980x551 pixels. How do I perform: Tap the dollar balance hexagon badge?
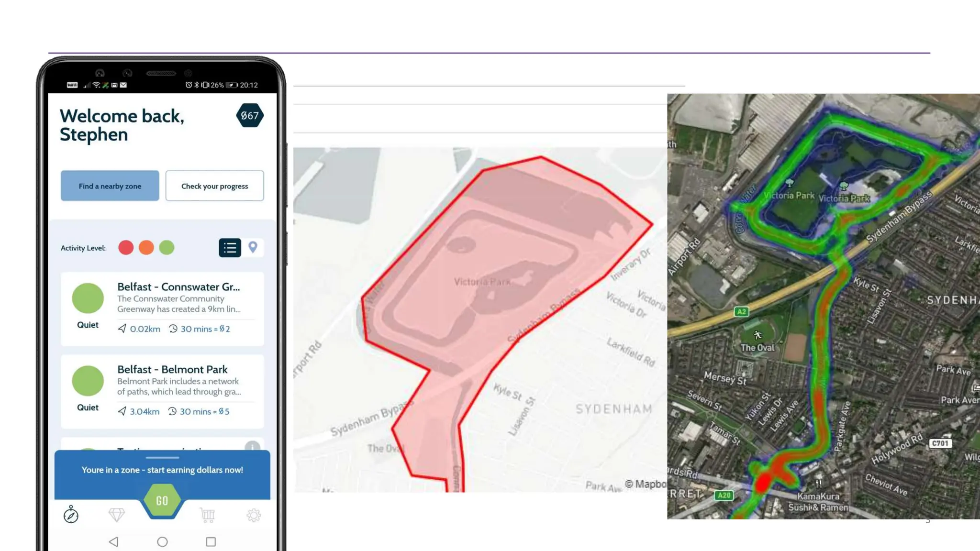tap(250, 115)
